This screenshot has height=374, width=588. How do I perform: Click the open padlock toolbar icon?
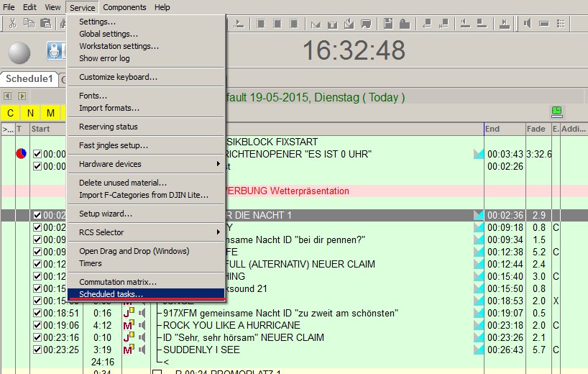404,24
